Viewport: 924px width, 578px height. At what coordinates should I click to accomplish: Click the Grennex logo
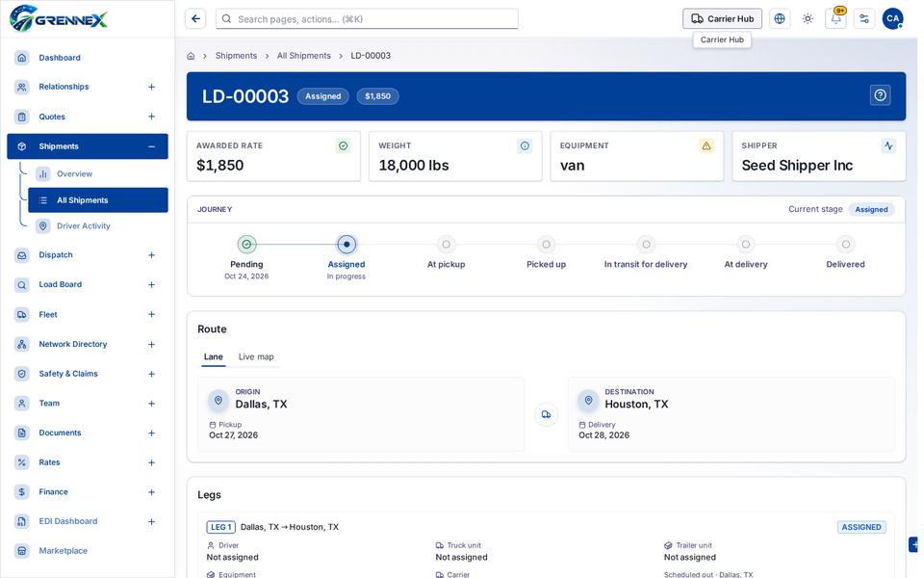tap(59, 19)
